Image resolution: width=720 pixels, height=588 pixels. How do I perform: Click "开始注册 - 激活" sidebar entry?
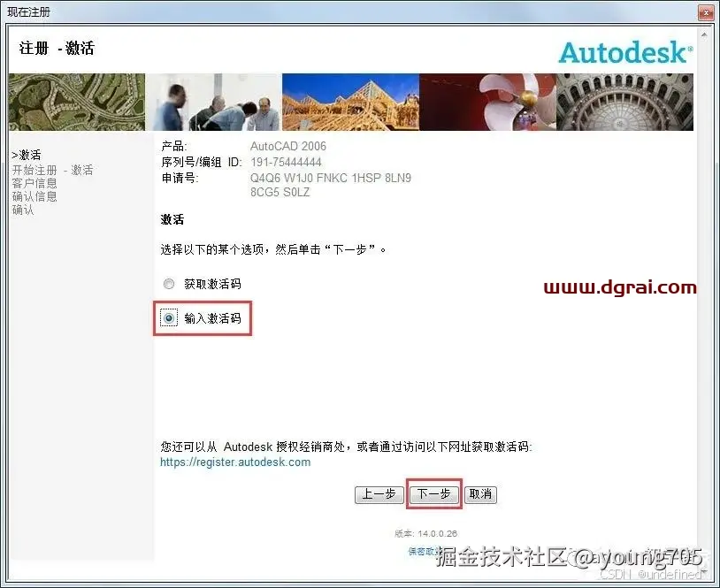click(51, 169)
